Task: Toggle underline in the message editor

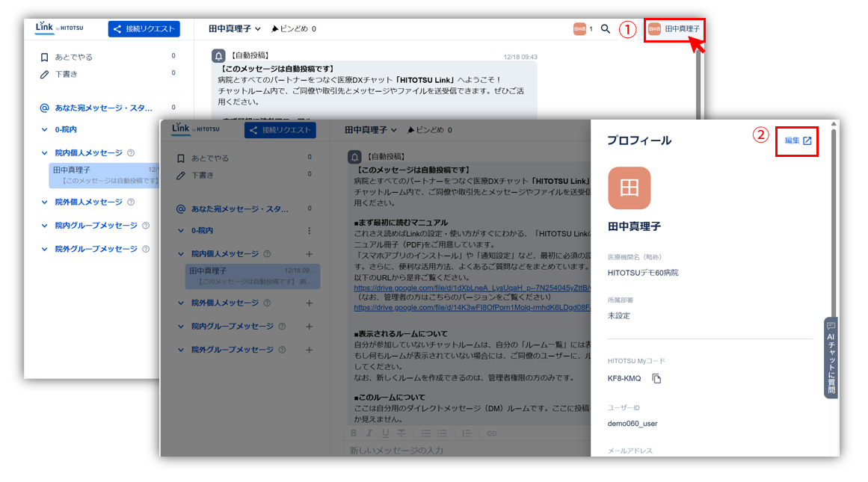Action: pos(385,433)
